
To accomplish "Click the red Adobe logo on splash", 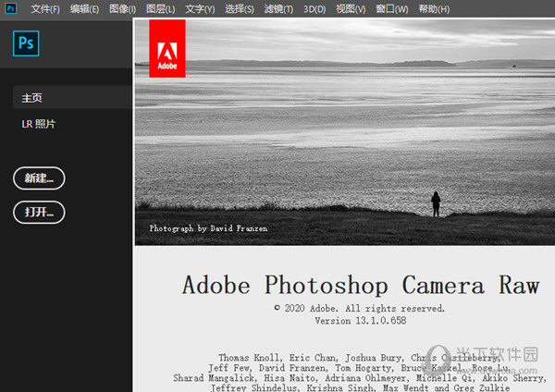I will 166,48.
